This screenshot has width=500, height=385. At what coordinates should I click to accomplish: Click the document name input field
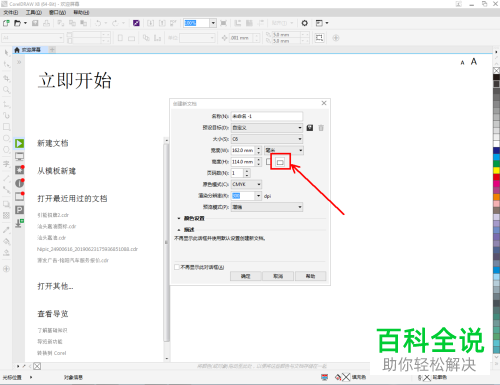[267, 116]
